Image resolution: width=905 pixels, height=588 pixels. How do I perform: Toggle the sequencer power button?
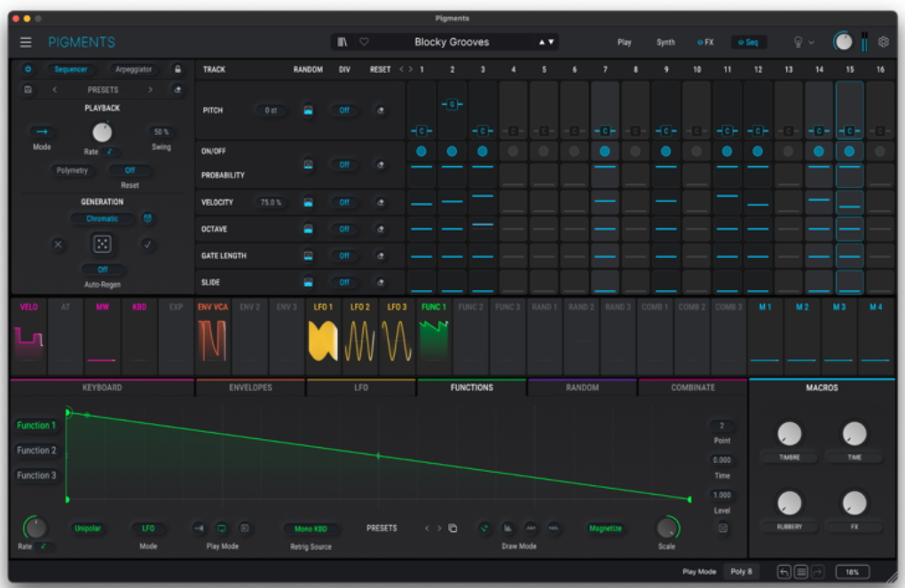coord(28,69)
